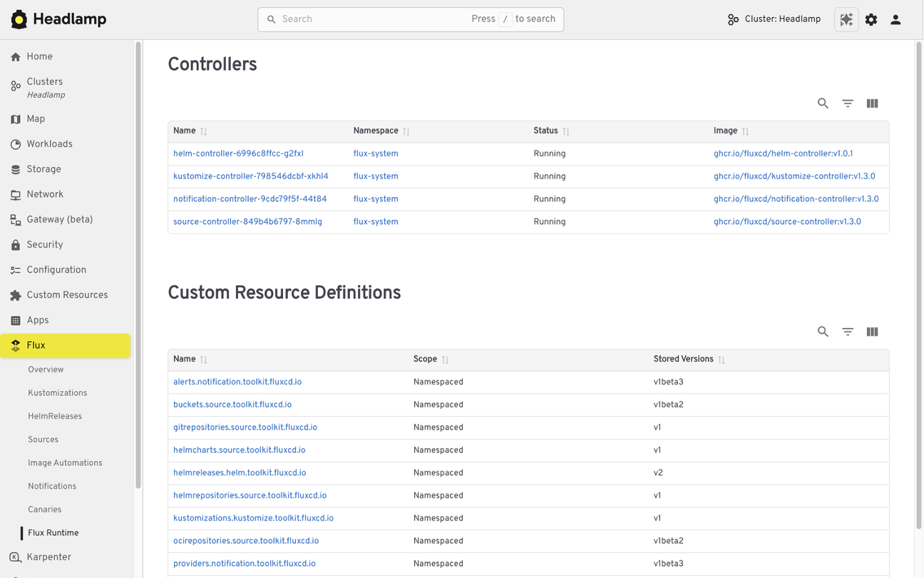Open the Cluster: Headlamp selector
Viewport: 924px width, 578px height.
click(774, 19)
